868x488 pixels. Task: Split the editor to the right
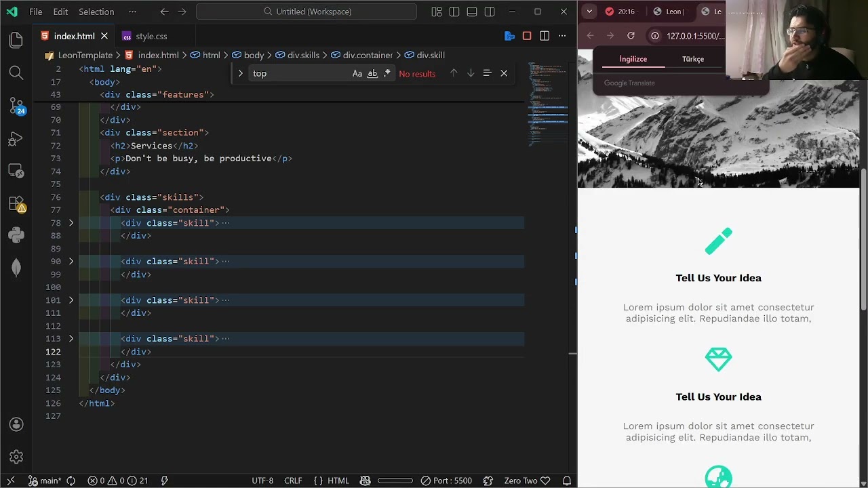click(x=545, y=36)
